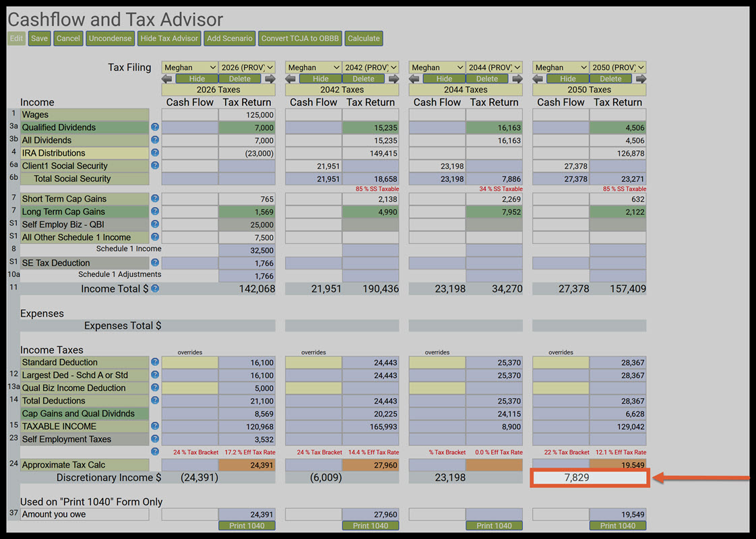Click 2042 Client1 Social Security cash flow 21,951
756x539 pixels.
(x=313, y=166)
